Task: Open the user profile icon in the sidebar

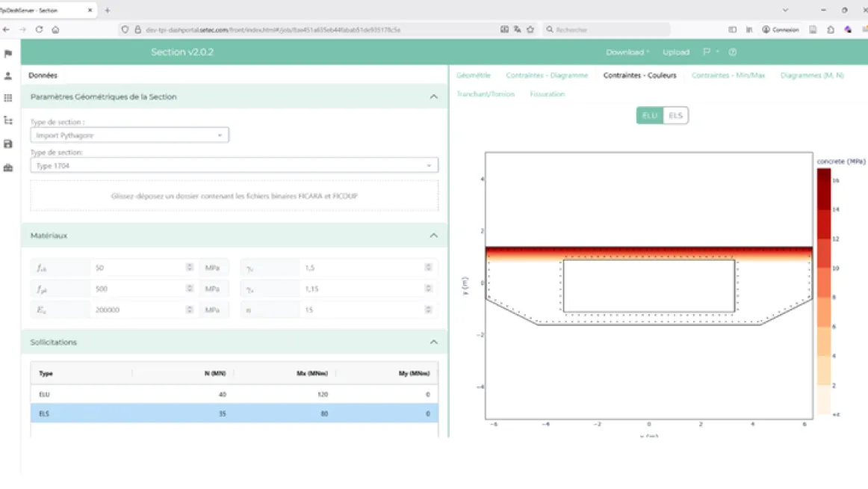Action: [9, 76]
